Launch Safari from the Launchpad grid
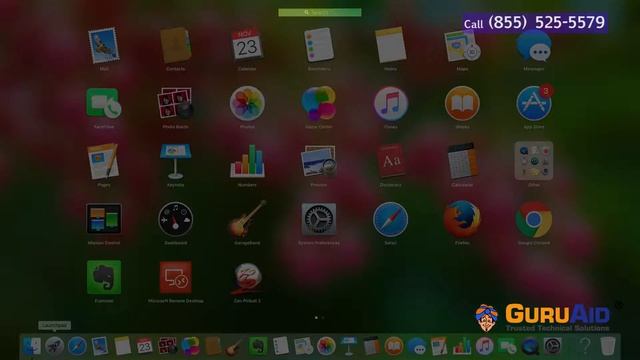Viewport: 640px width, 360px height. click(x=390, y=219)
